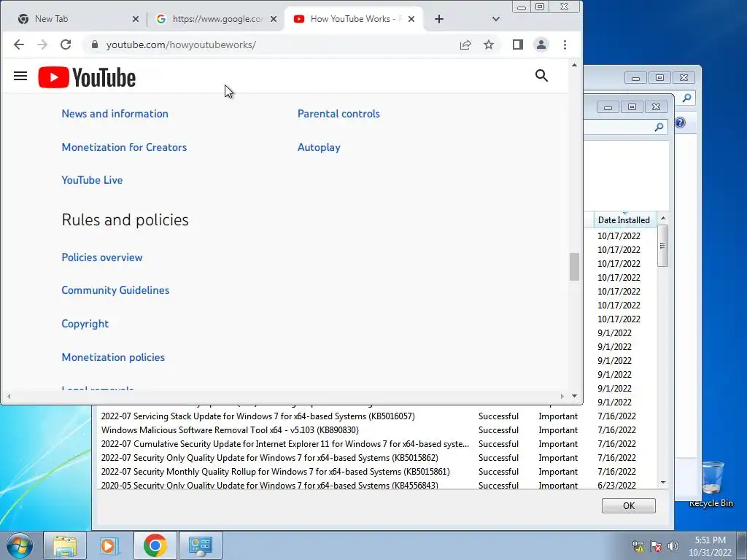The height and width of the screenshot is (560, 747).
Task: Click Chrome's forward arrow
Action: [x=42, y=44]
